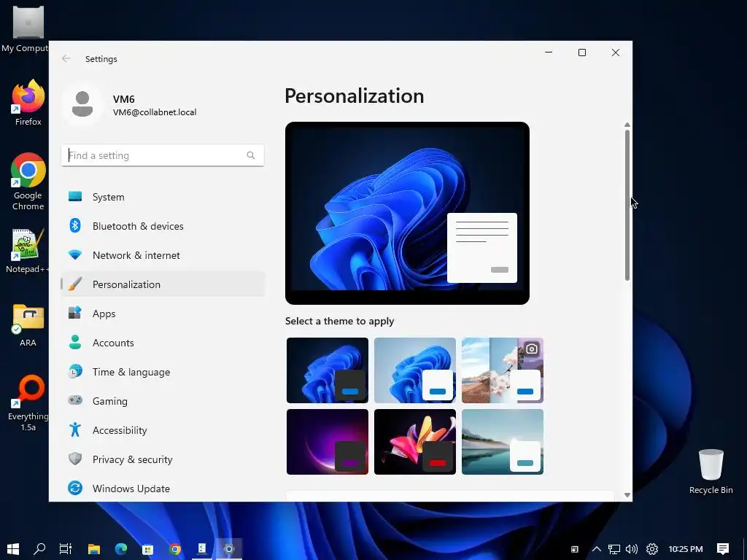Open taskbar Search
The height and width of the screenshot is (560, 747).
click(x=39, y=549)
